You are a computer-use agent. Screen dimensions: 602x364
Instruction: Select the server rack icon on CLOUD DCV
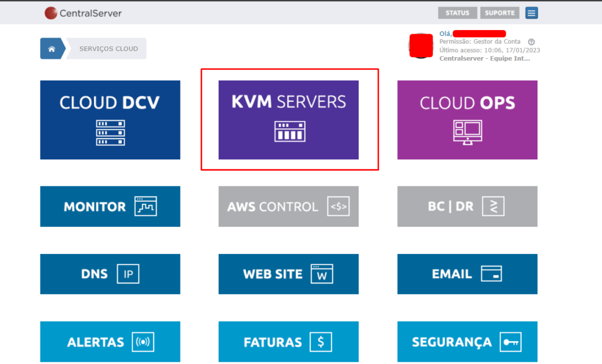click(x=110, y=132)
